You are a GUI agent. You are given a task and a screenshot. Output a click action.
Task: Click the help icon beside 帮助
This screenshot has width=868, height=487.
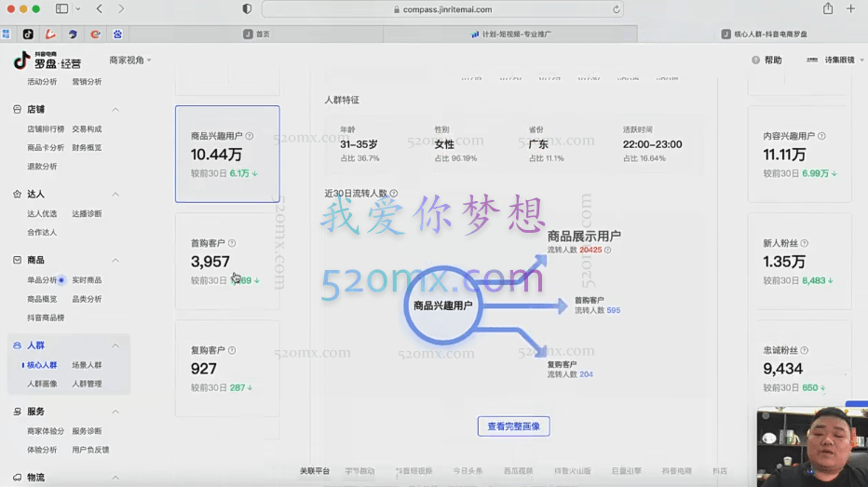(755, 61)
